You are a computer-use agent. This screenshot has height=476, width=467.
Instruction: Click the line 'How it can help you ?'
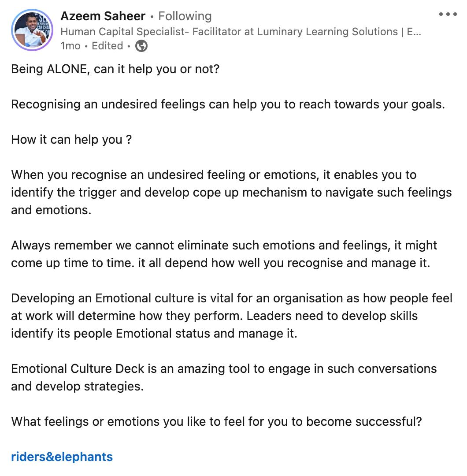click(71, 140)
